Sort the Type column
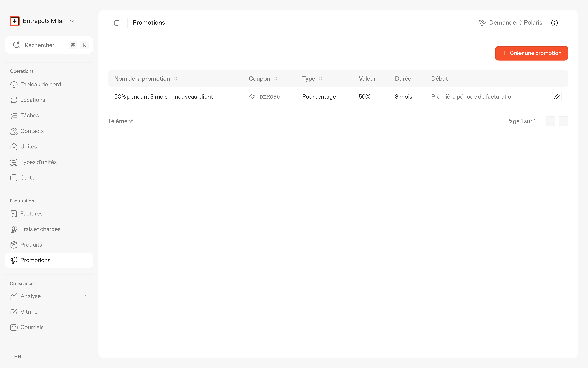 click(312, 79)
